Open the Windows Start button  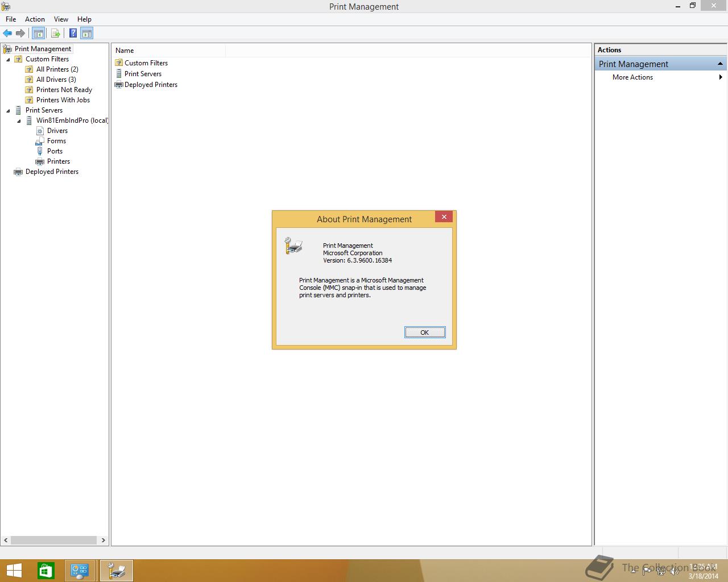click(x=14, y=571)
